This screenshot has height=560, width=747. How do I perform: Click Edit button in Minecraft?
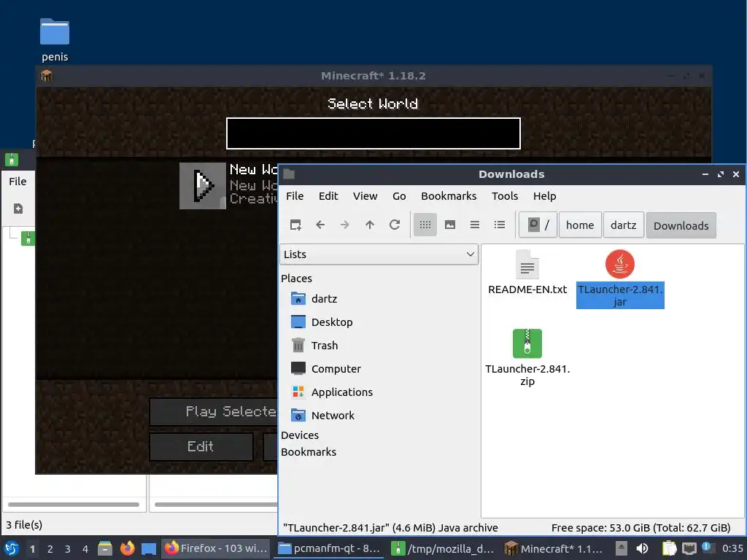[201, 446]
